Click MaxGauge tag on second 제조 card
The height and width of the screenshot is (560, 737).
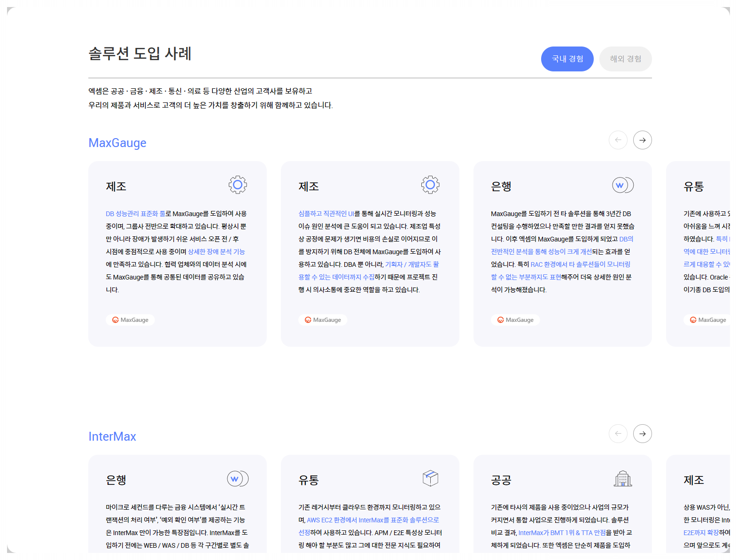click(x=323, y=320)
